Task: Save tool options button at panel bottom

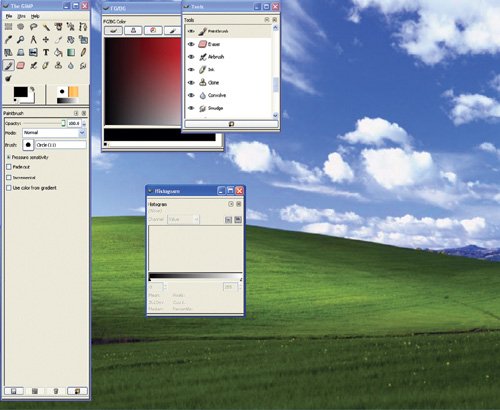Action: (14, 391)
